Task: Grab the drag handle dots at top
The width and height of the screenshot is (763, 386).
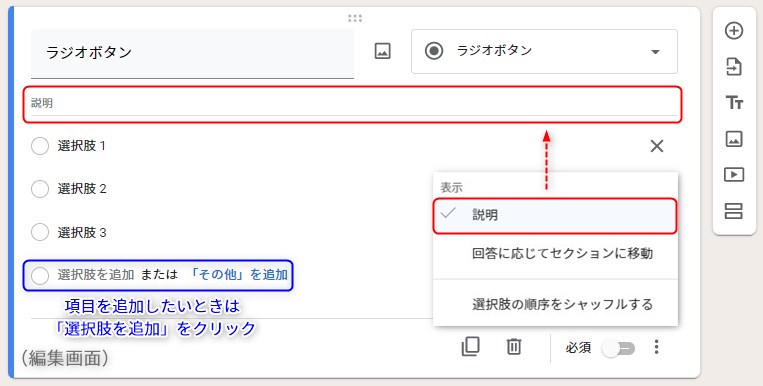Action: click(x=355, y=18)
